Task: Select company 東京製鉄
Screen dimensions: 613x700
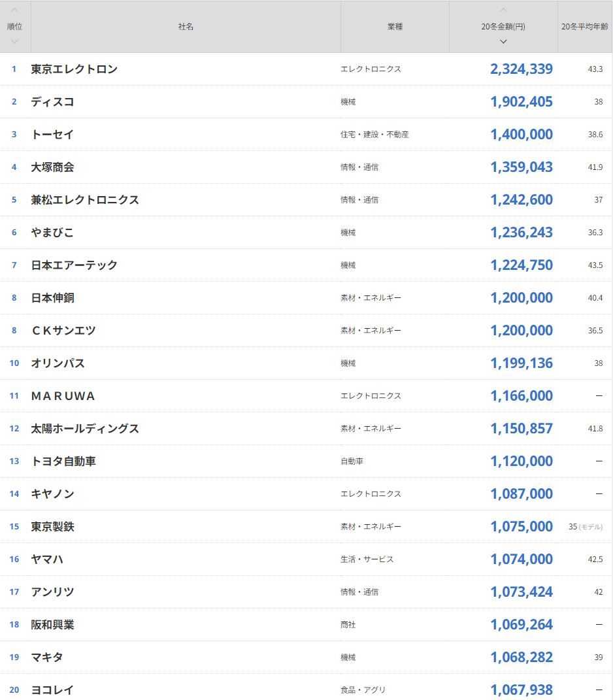Action: pyautogui.click(x=52, y=526)
